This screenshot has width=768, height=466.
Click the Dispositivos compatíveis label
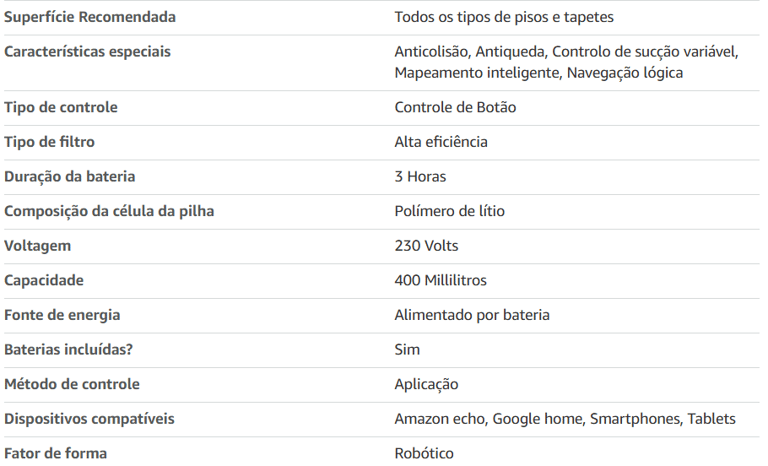coord(89,419)
